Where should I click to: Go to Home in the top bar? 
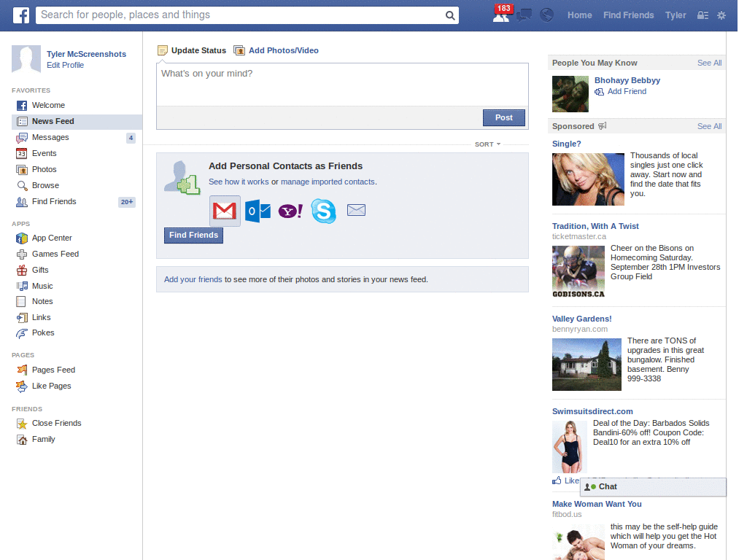click(579, 15)
